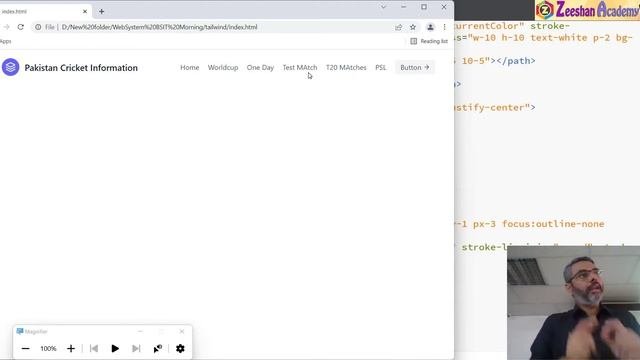Click the Button with arrow
This screenshot has height=360, width=640.
415,67
